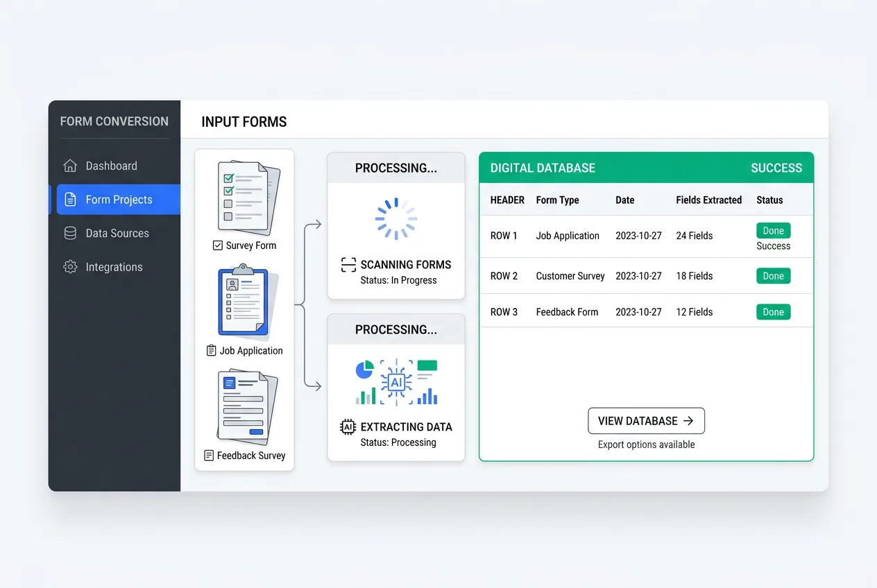Select Row 1 Job Application entry
Viewport: 877px width, 588px height.
click(x=567, y=236)
